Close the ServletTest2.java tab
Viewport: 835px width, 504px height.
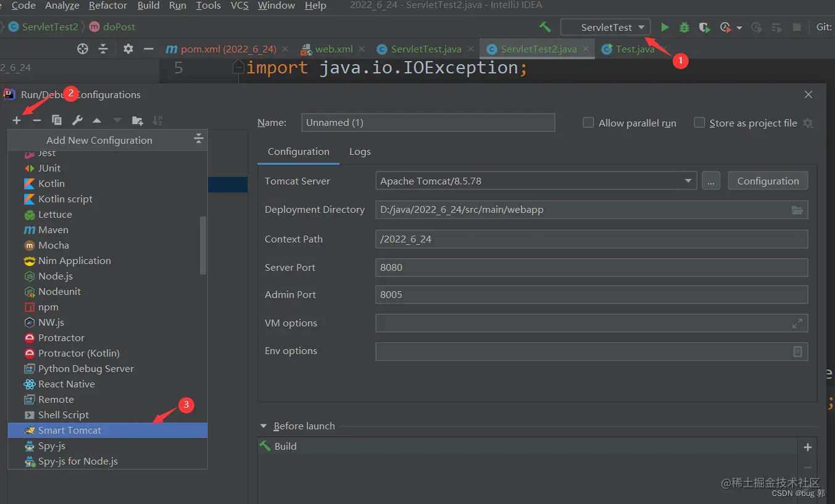tap(586, 49)
